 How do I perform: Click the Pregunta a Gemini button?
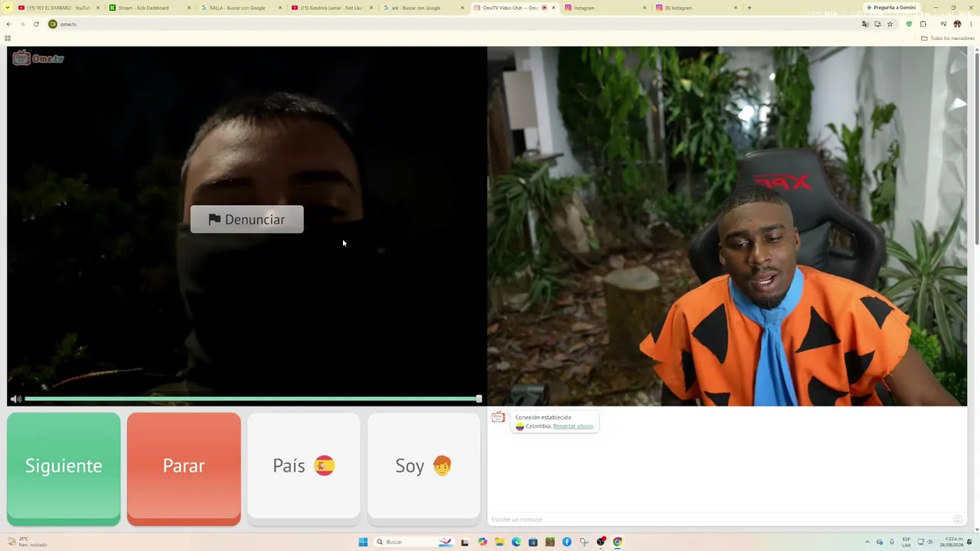click(x=891, y=8)
